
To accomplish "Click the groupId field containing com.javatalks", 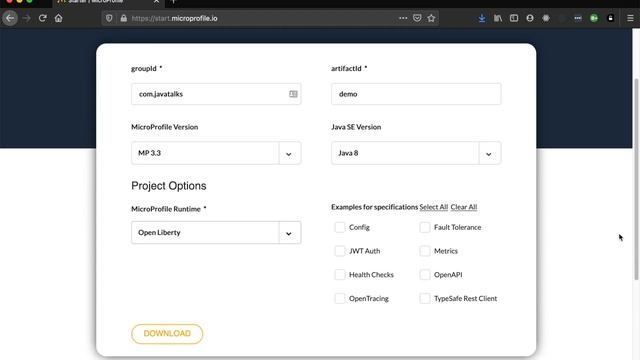I will pos(216,94).
